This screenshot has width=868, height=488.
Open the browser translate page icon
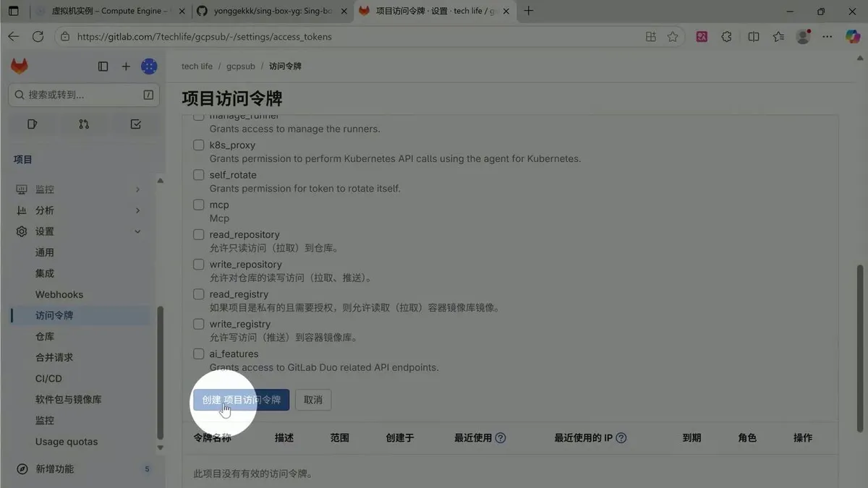702,35
